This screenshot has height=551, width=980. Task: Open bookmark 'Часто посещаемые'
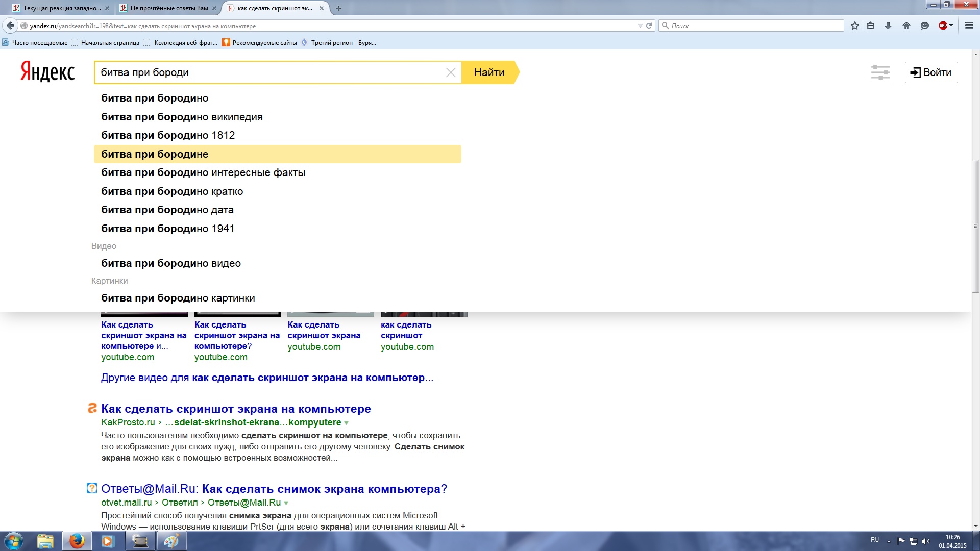tap(35, 43)
